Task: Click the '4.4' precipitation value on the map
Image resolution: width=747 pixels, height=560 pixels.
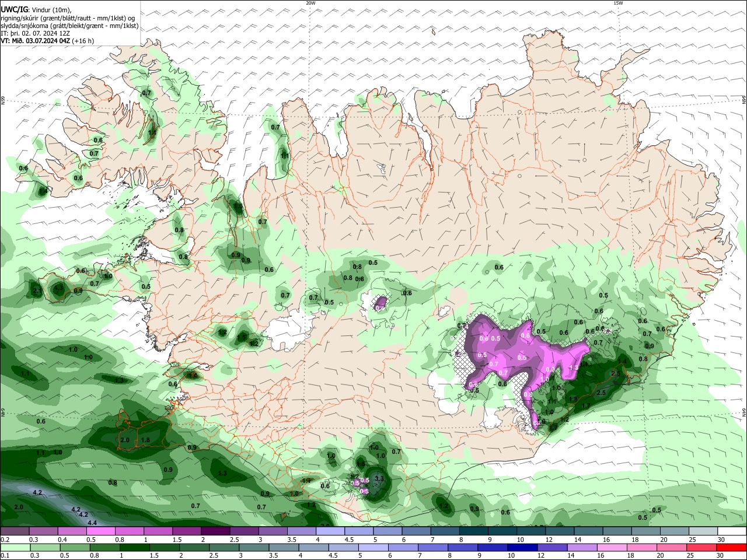Action: [x=92, y=523]
